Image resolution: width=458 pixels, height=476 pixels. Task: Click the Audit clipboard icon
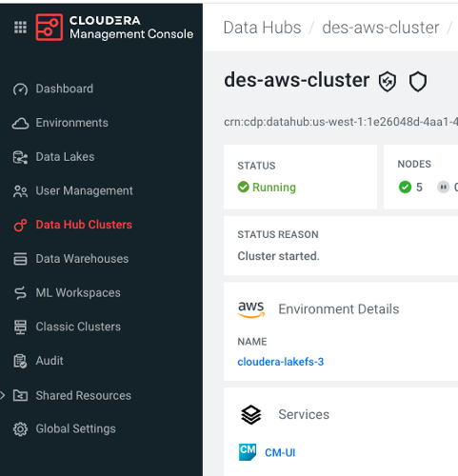20,361
